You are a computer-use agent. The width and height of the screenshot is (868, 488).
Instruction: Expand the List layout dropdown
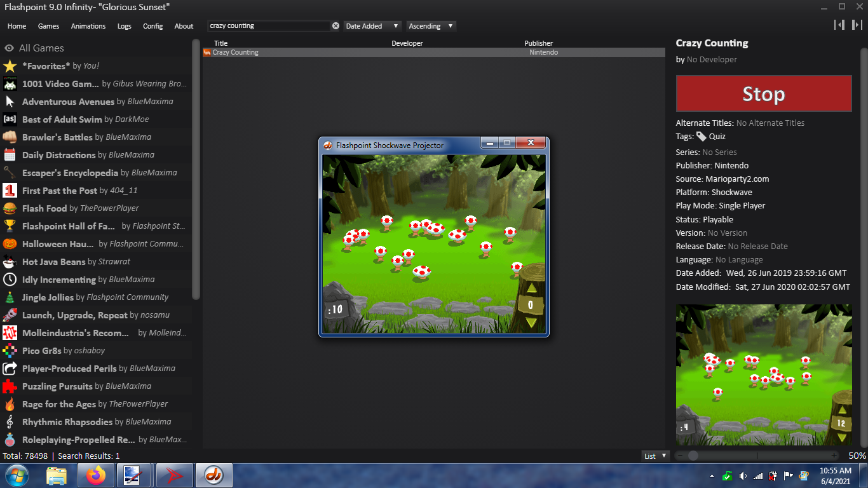pyautogui.click(x=656, y=456)
